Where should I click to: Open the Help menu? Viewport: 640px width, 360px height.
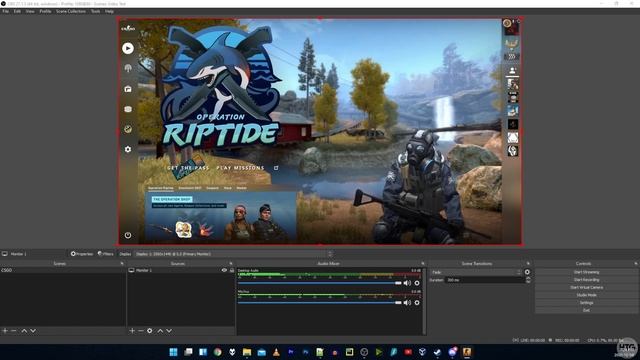point(109,11)
